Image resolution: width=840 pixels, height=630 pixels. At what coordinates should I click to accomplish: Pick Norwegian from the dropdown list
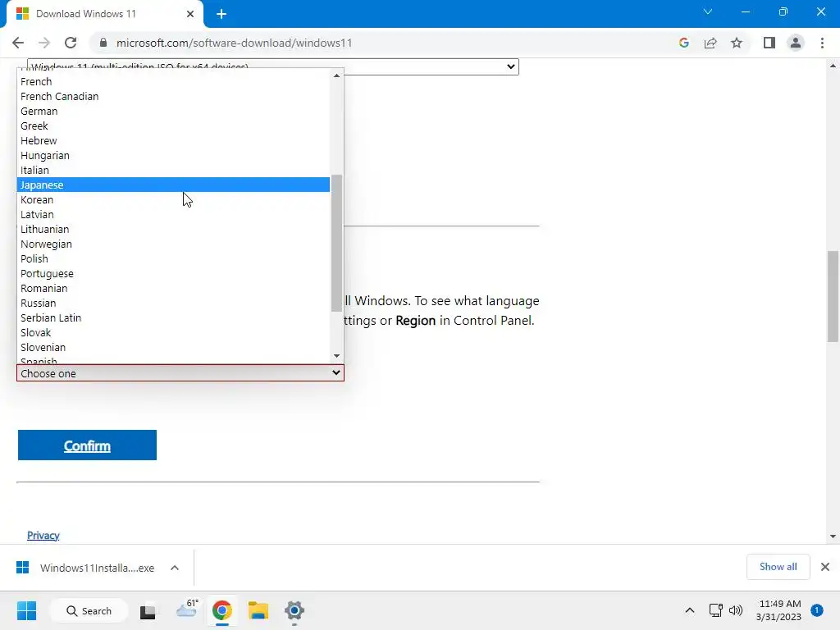click(x=174, y=244)
